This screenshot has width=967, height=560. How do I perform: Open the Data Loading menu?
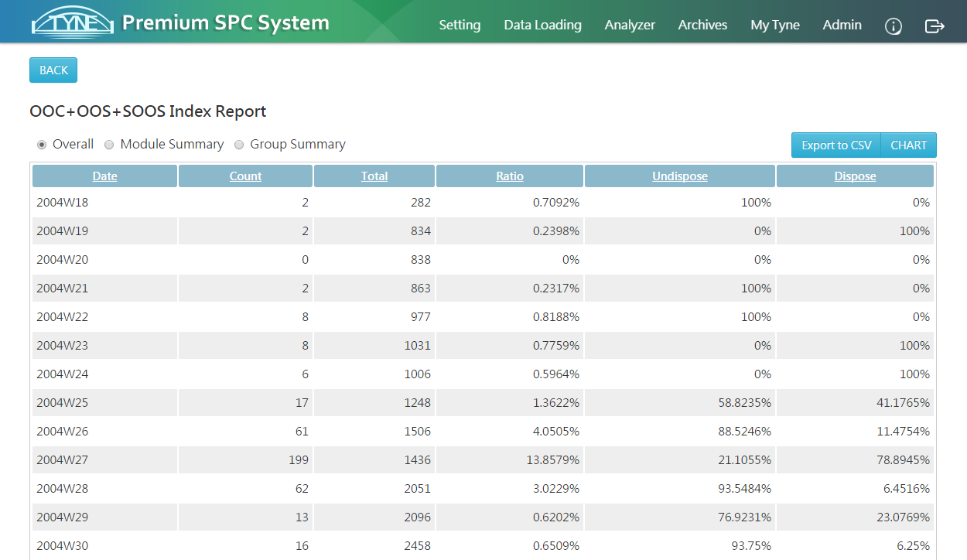pyautogui.click(x=542, y=25)
